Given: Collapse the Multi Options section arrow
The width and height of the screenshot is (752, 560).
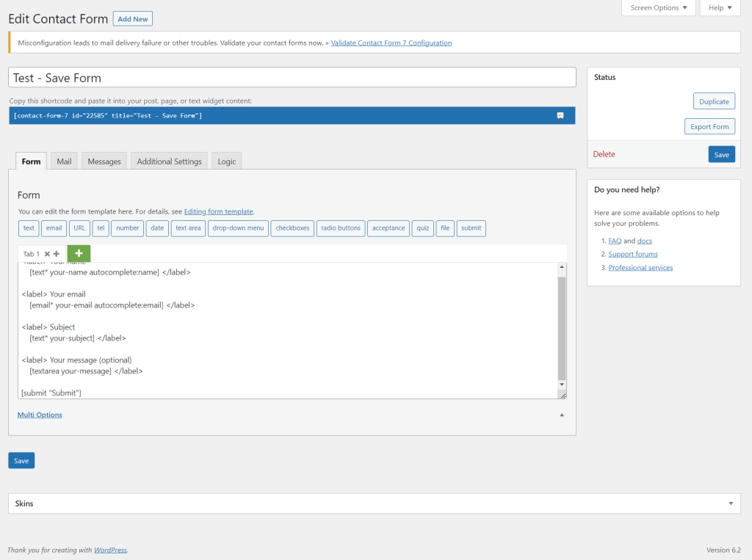Looking at the screenshot, I should coord(562,415).
